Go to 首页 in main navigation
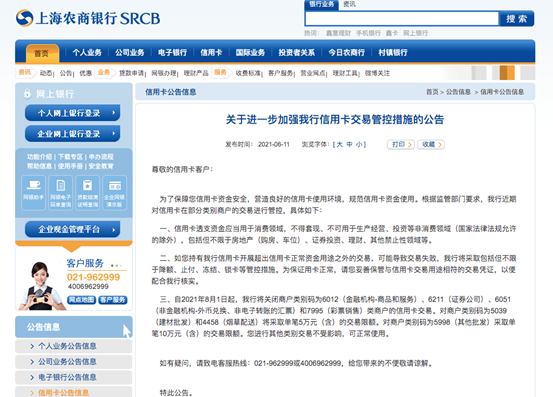The image size is (553, 397). [x=42, y=53]
